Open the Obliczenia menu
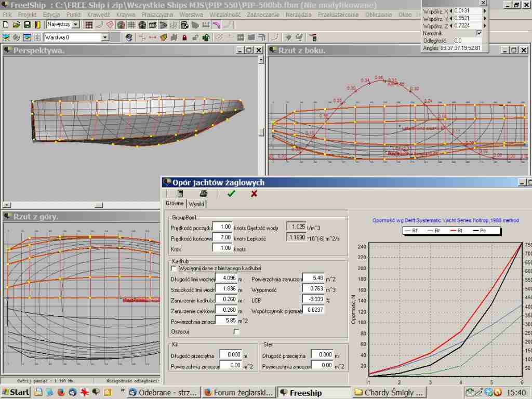Screen dimensions: 532x399 click(x=379, y=15)
